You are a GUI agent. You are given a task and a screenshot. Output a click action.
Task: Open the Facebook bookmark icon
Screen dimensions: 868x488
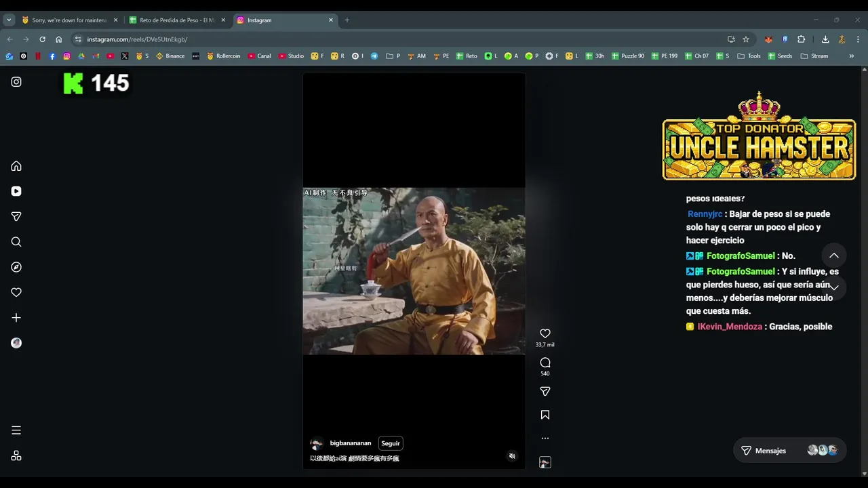coord(52,56)
